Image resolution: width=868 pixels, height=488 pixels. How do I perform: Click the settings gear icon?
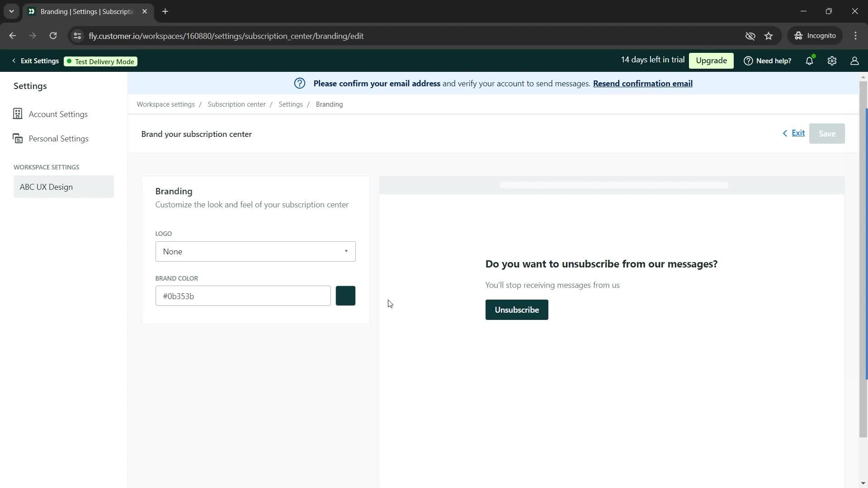click(x=832, y=60)
